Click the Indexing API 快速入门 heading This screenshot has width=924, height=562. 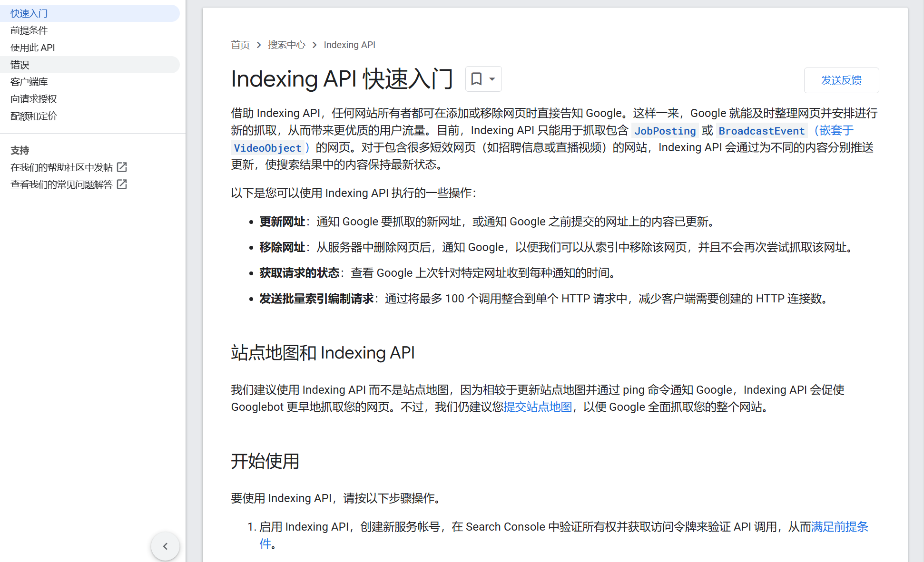(x=342, y=79)
